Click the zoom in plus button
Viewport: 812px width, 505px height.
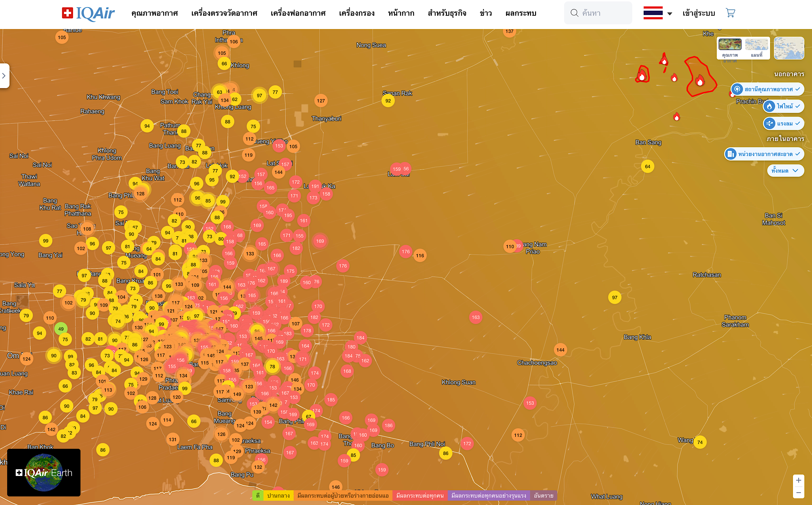798,480
